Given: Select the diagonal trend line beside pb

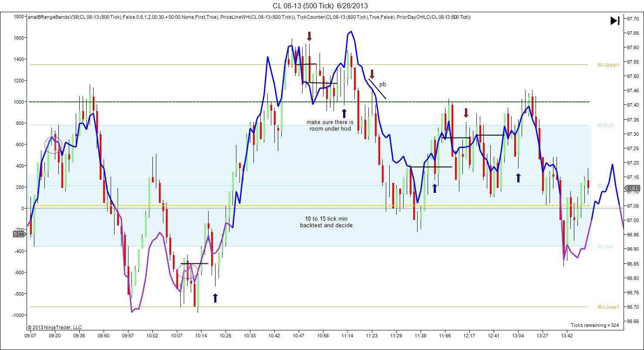Looking at the screenshot, I should point(377,88).
